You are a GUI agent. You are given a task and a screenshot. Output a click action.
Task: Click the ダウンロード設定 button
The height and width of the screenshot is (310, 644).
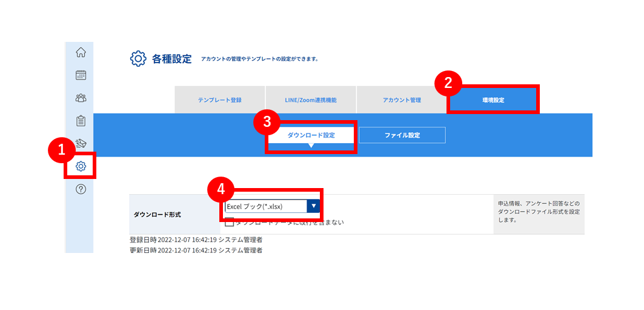click(311, 135)
